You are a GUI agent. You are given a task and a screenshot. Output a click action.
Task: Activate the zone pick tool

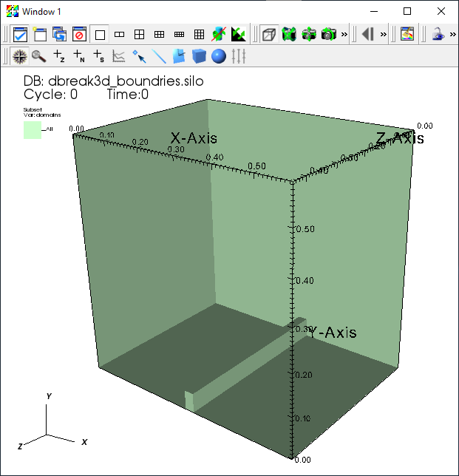click(59, 56)
